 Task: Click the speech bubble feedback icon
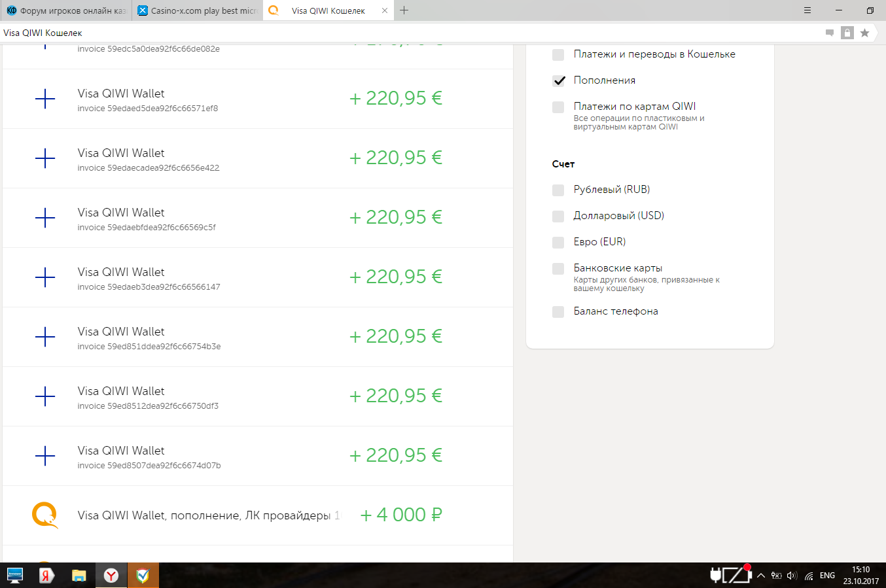(x=830, y=33)
